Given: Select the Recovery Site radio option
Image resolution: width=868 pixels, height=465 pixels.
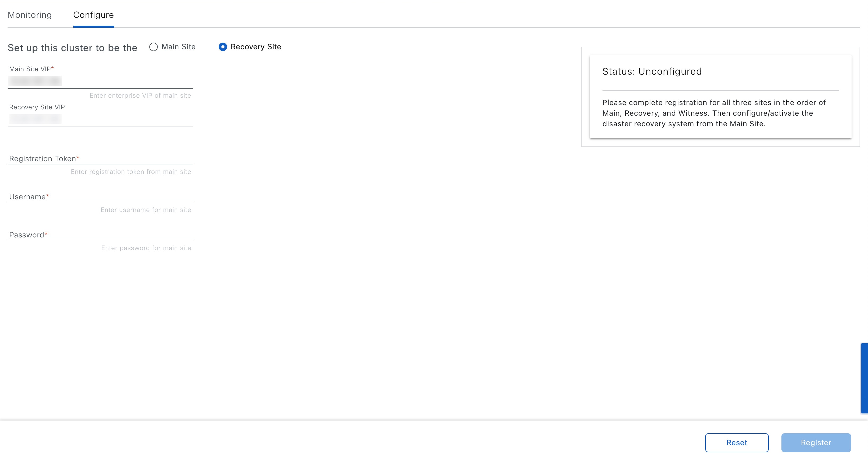Looking at the screenshot, I should (x=223, y=47).
